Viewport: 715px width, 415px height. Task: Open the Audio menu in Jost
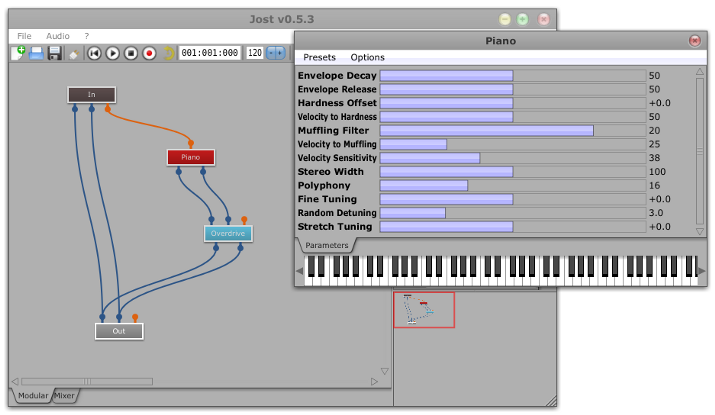point(58,36)
